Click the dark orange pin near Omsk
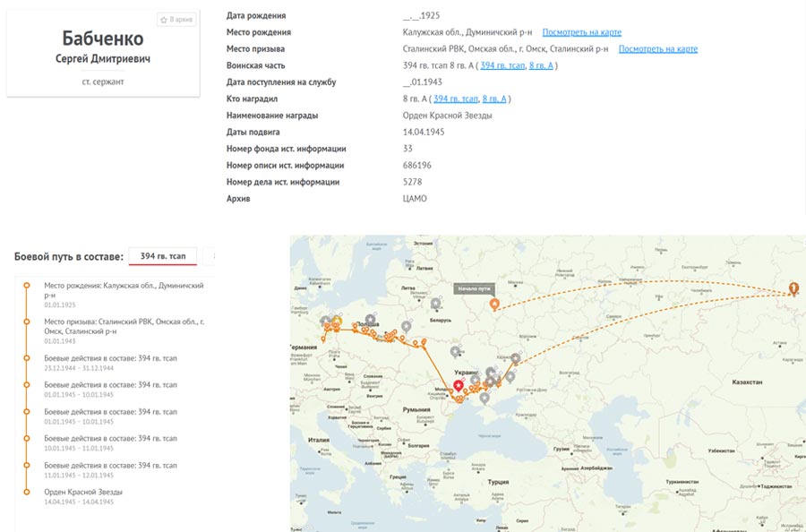This screenshot has height=532, width=806. 793,287
